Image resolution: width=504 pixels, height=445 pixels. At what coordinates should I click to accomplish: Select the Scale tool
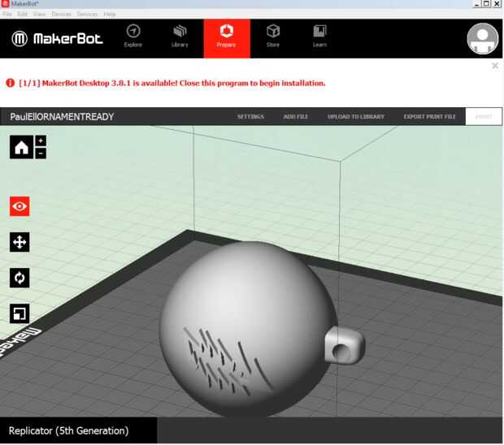coord(20,313)
